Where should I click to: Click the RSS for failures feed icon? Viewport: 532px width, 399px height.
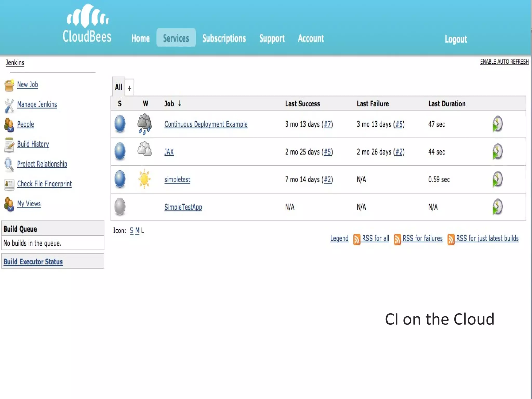pyautogui.click(x=397, y=239)
